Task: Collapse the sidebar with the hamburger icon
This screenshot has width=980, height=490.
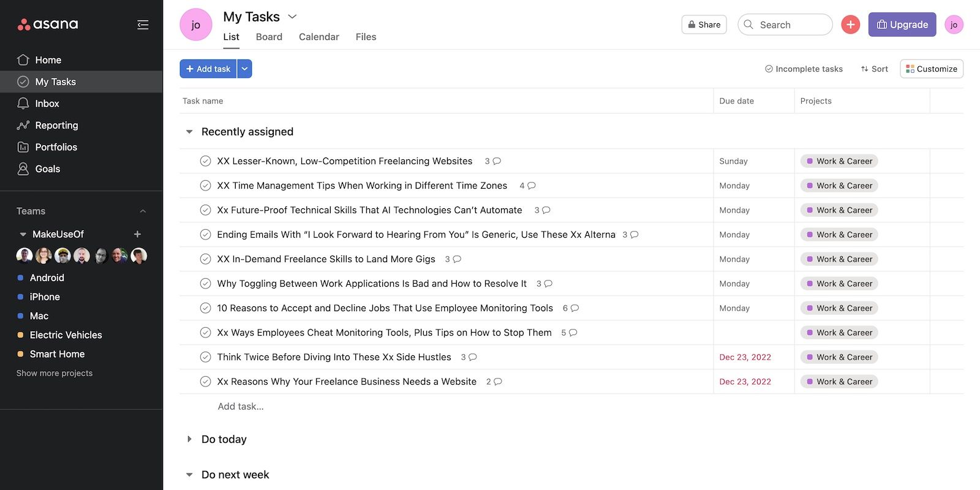Action: [143, 24]
